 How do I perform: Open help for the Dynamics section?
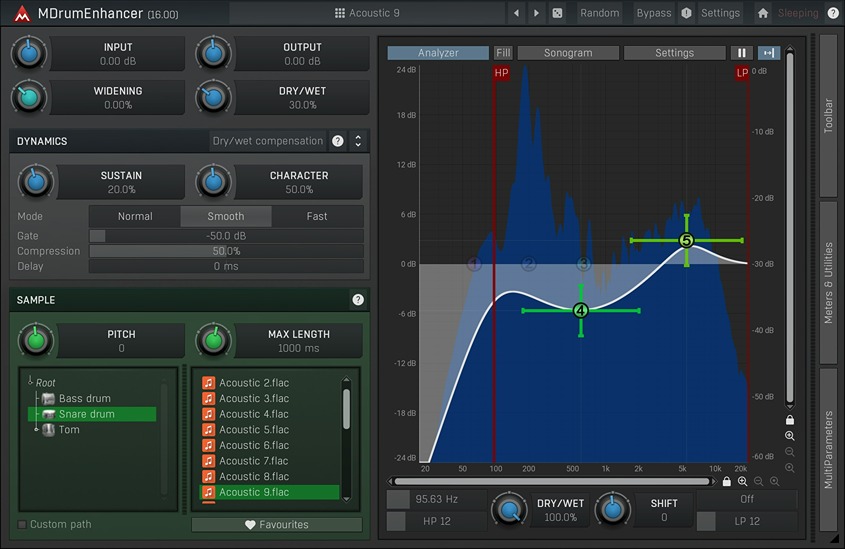338,141
